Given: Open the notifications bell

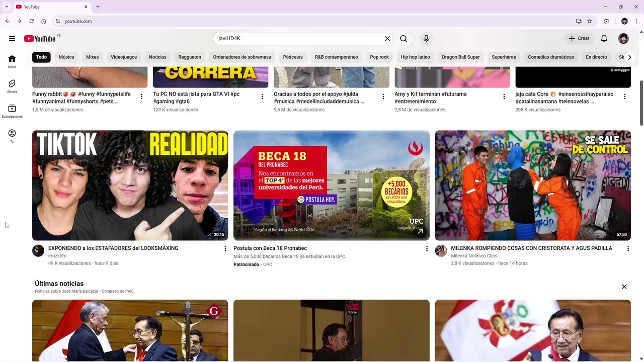Looking at the screenshot, I should [604, 39].
